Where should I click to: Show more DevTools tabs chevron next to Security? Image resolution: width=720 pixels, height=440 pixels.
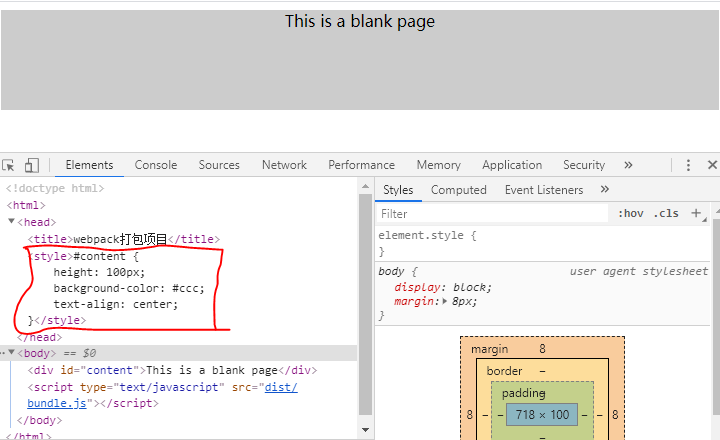coord(628,165)
